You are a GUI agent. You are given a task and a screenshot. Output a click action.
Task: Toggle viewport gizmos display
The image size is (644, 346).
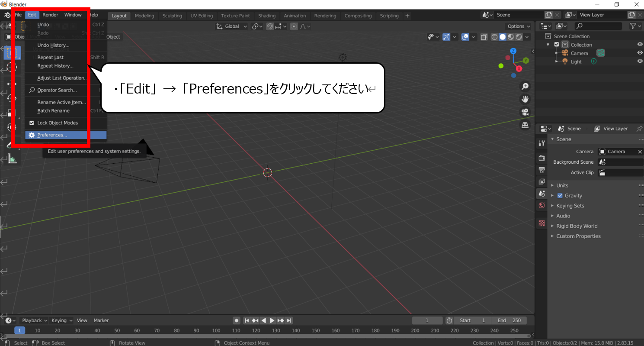click(446, 37)
